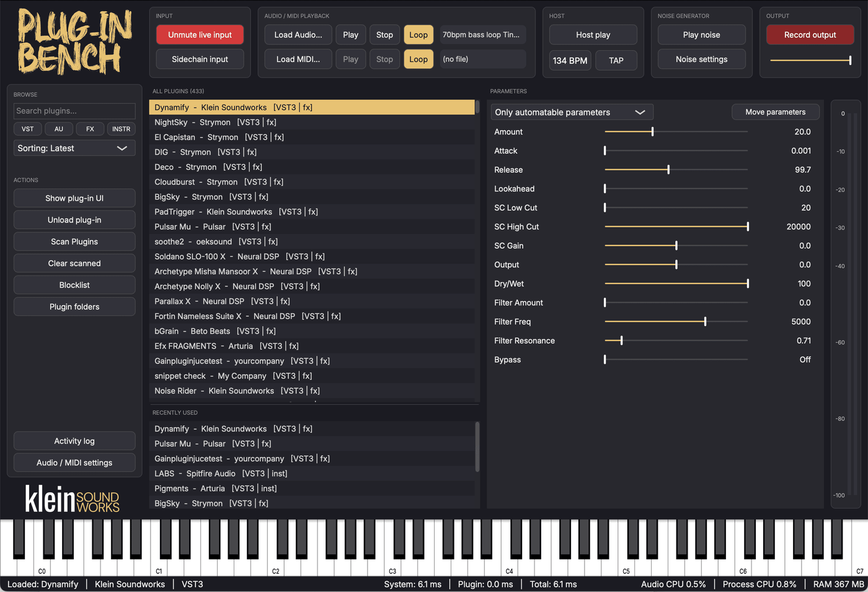Select Soldano SLO-100 X plugin
Screen dimensions: 868x592
[312, 256]
